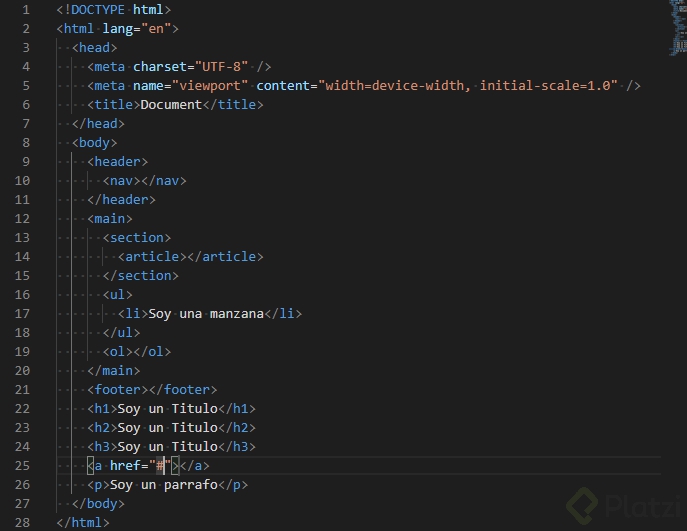Click the text Soy una manzana
Screen dimensions: 687x531
206,314
